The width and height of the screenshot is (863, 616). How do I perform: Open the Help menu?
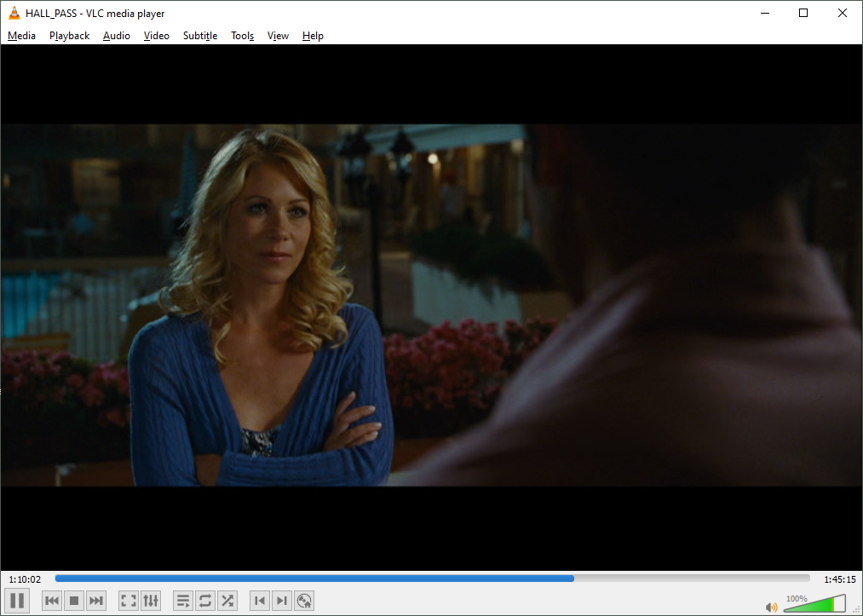click(x=313, y=36)
